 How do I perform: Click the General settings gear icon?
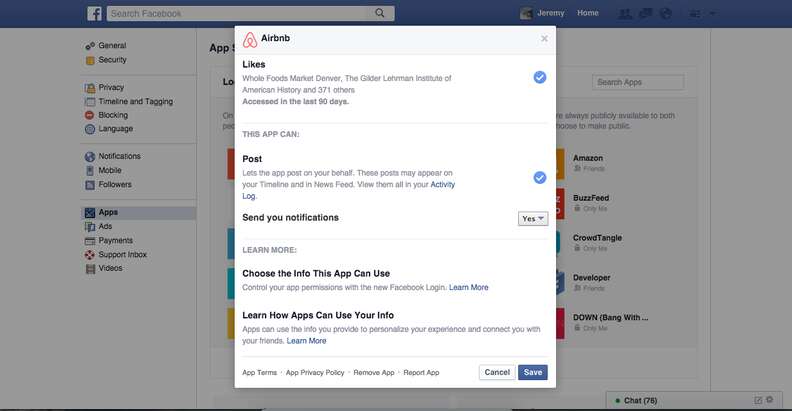90,46
